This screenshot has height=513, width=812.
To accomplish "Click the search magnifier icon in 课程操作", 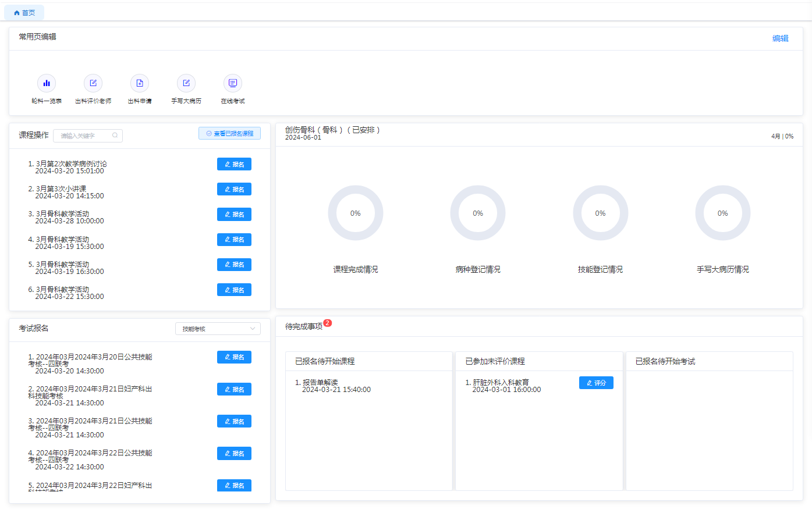I will coord(115,136).
